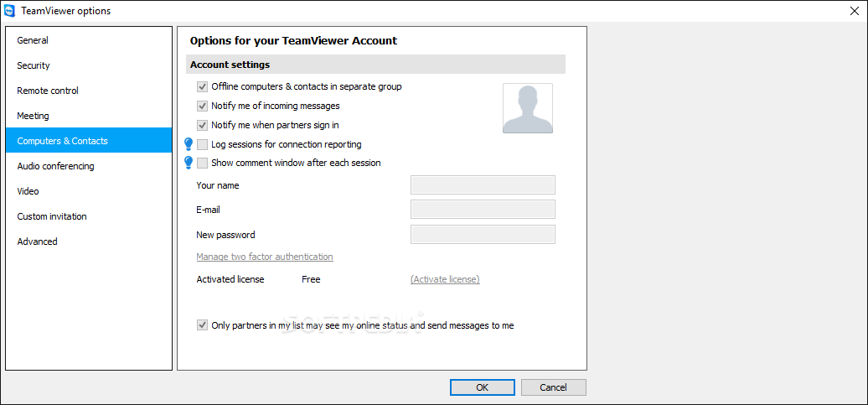This screenshot has height=405, width=868.
Task: Click into the Your name field
Action: click(x=483, y=185)
